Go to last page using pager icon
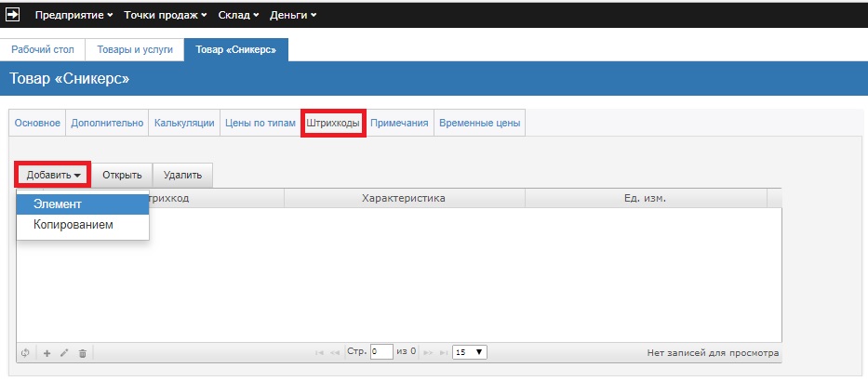The image size is (868, 381). [443, 353]
